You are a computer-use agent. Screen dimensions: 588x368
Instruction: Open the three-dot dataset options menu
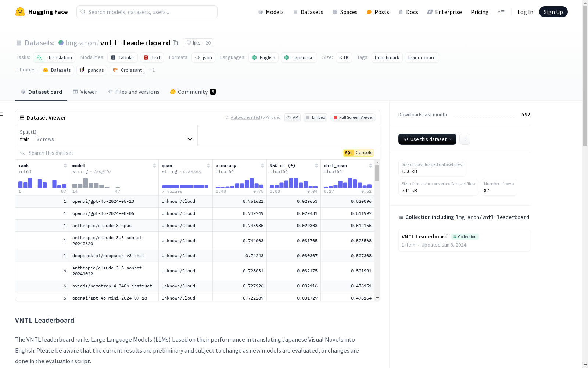coord(465,139)
